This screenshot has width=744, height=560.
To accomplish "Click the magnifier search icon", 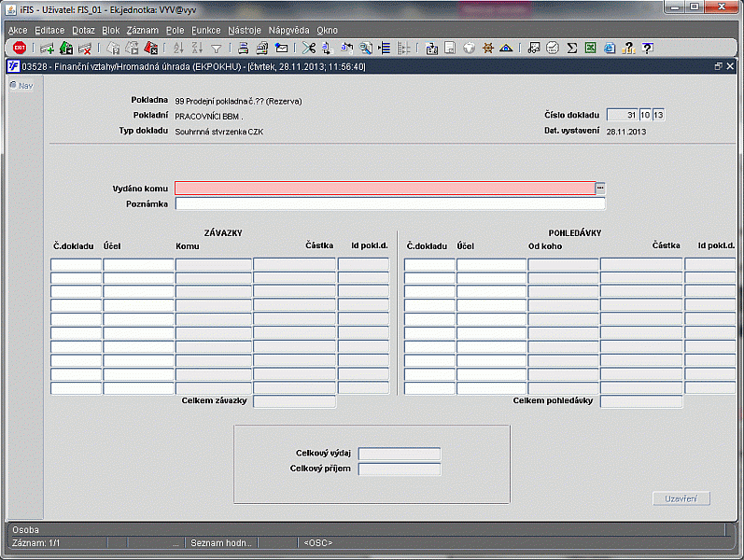I will pos(365,48).
